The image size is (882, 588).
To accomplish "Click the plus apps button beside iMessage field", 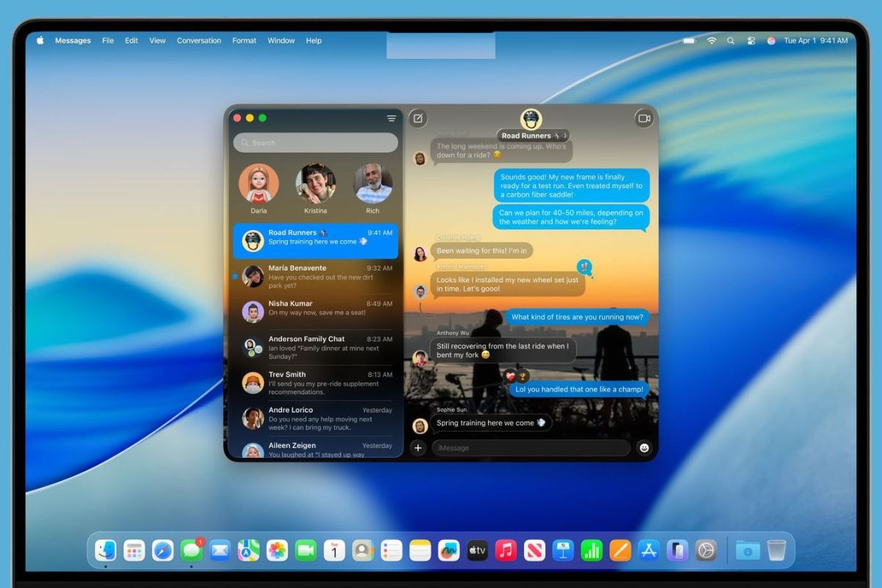I will click(418, 448).
